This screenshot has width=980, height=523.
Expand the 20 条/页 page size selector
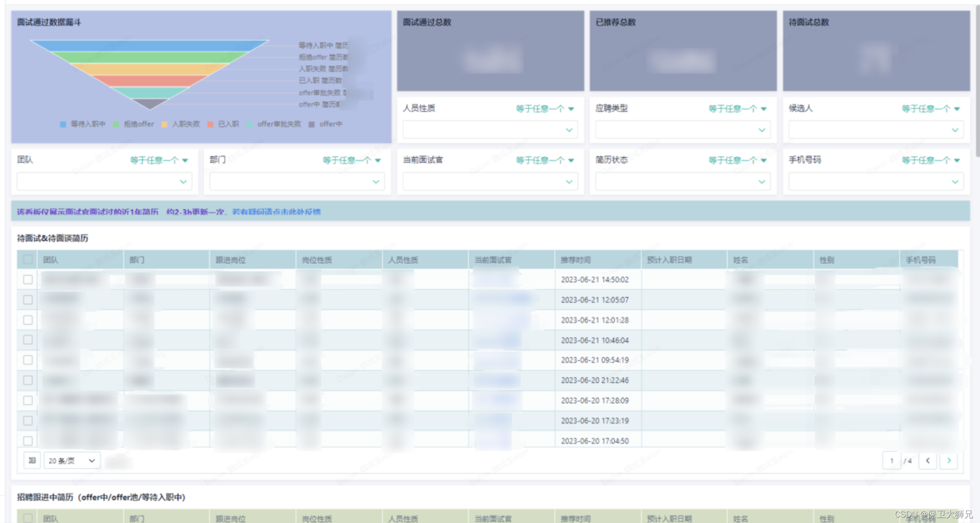click(x=72, y=461)
